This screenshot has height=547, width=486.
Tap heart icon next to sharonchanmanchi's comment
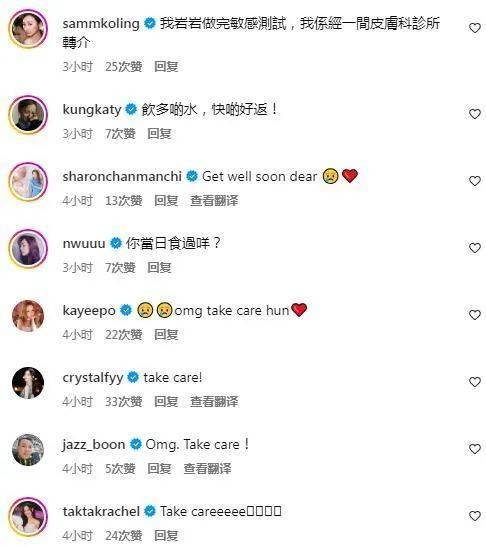(474, 181)
